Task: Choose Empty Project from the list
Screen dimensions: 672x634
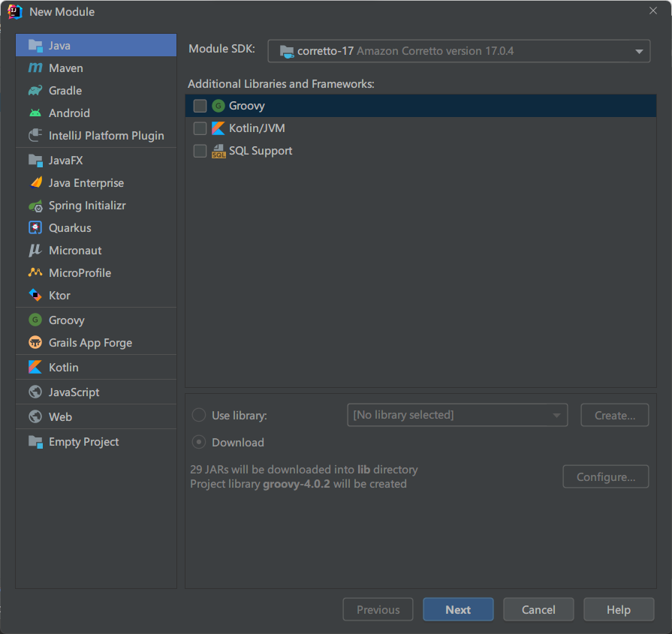Action: (83, 442)
